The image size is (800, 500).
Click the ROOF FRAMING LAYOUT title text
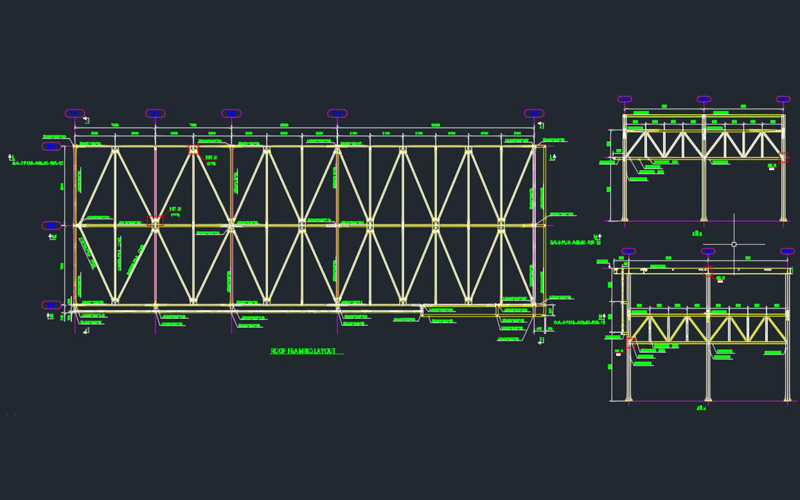pyautogui.click(x=305, y=351)
